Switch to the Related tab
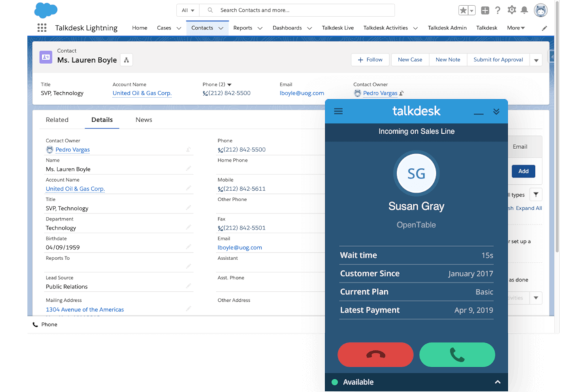 [58, 120]
